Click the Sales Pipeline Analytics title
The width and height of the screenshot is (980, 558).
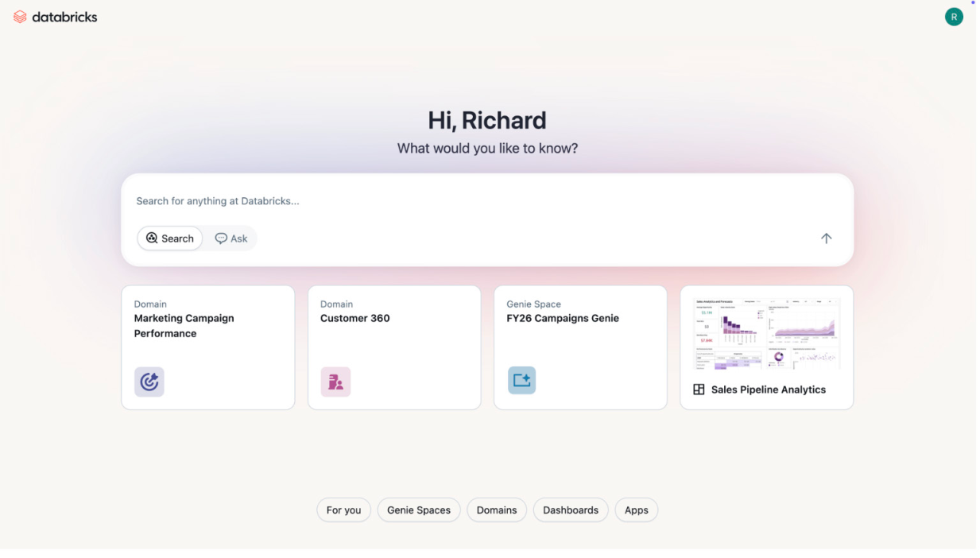click(769, 389)
